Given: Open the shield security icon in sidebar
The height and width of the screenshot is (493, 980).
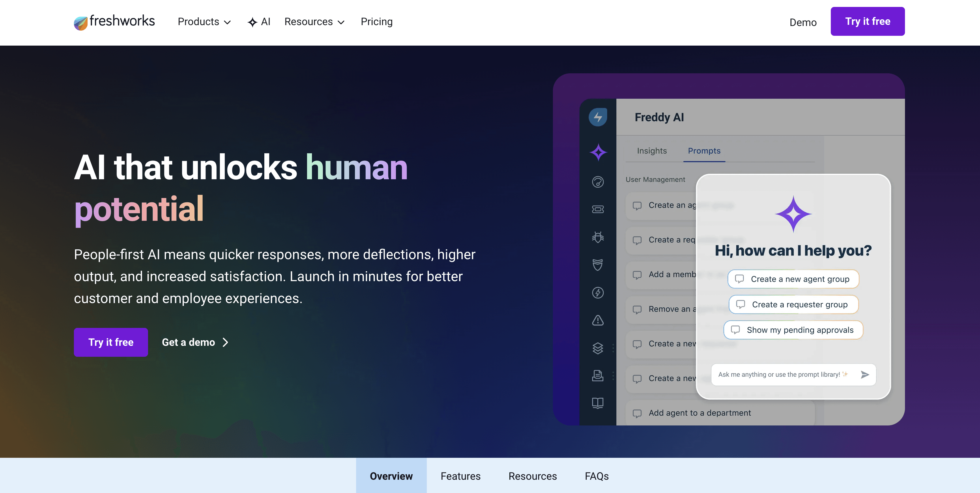Looking at the screenshot, I should 598,265.
